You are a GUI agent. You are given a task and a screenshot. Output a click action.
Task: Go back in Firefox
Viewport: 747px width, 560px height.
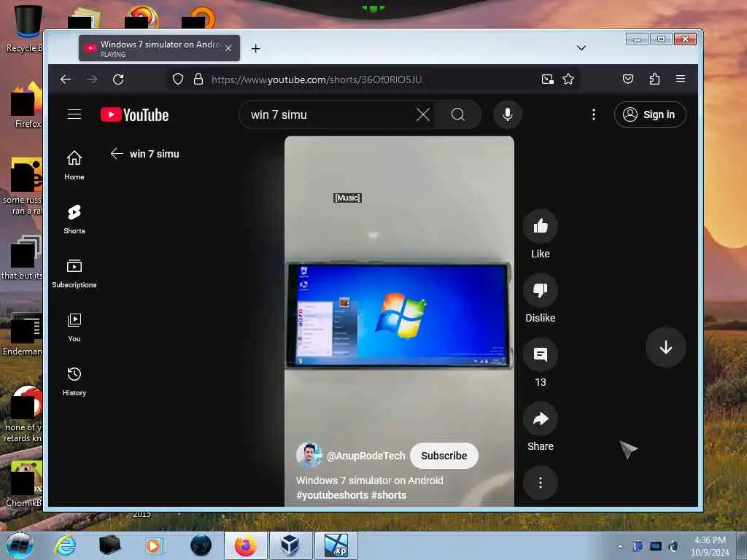click(x=66, y=79)
